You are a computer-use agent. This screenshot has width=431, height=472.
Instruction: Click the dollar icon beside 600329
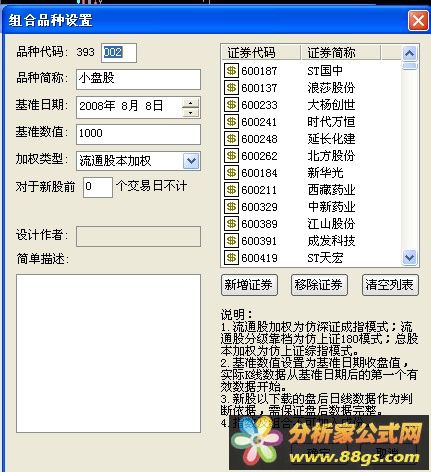click(231, 207)
